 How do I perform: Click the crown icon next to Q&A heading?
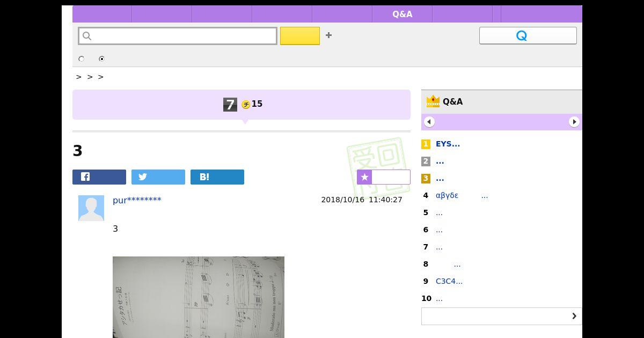433,101
